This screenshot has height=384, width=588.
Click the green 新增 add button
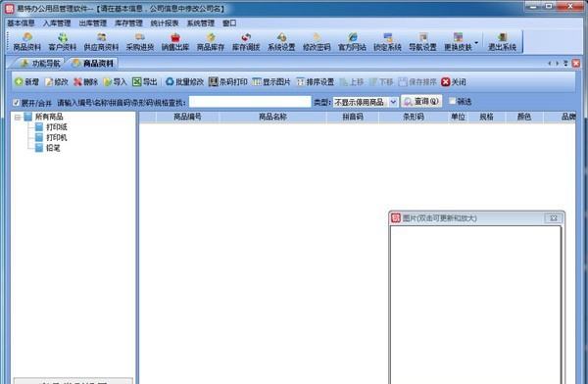tap(26, 81)
